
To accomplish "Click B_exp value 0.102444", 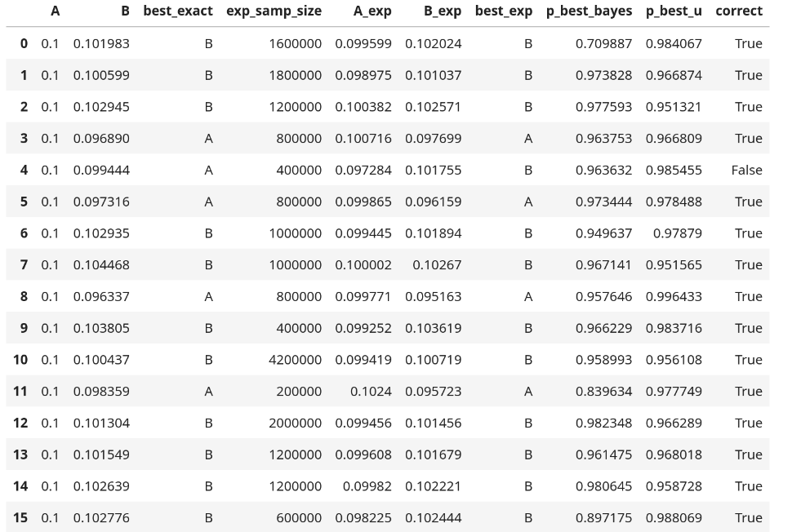I will click(434, 517).
